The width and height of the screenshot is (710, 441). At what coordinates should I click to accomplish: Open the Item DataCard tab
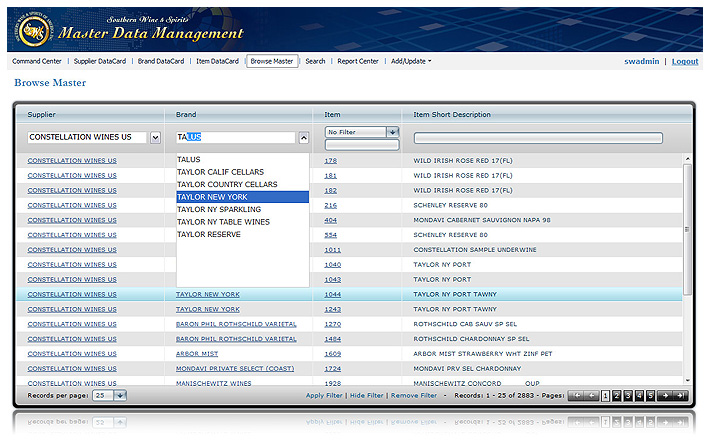point(217,61)
